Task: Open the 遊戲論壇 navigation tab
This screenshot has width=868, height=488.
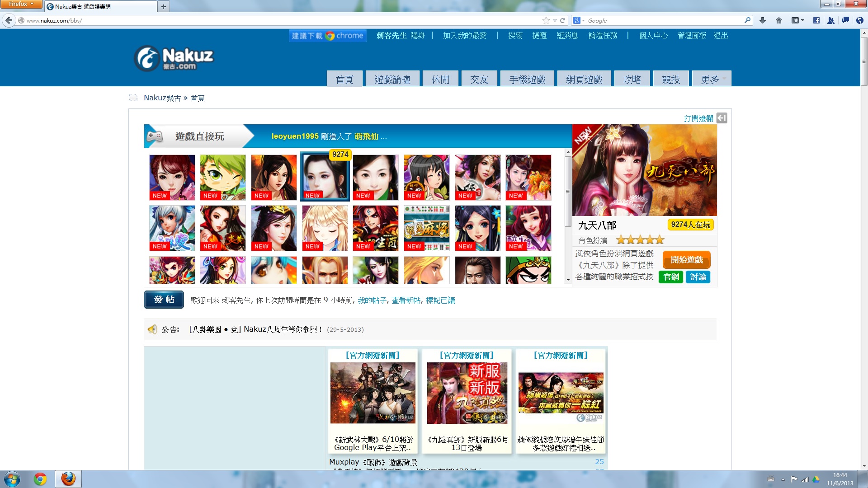Action: pos(392,80)
